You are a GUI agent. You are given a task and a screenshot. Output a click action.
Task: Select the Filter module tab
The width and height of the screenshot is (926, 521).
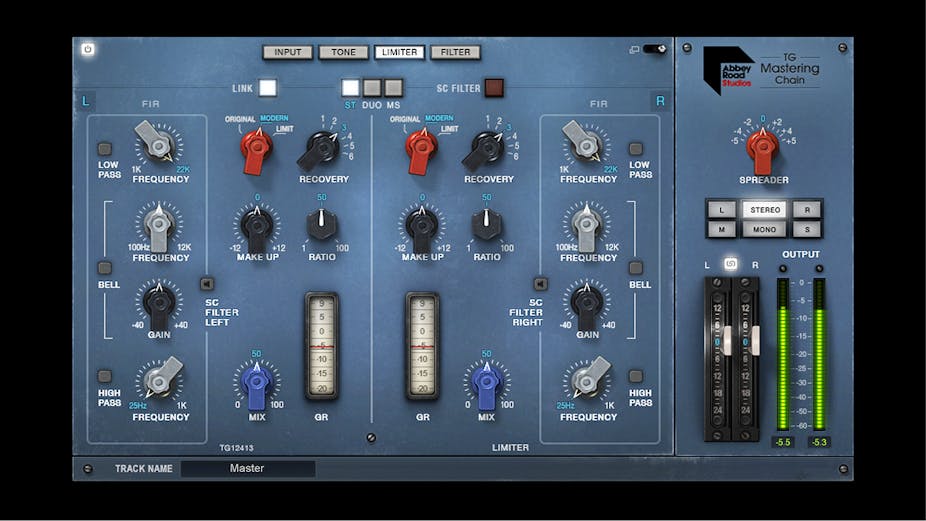pyautogui.click(x=455, y=52)
